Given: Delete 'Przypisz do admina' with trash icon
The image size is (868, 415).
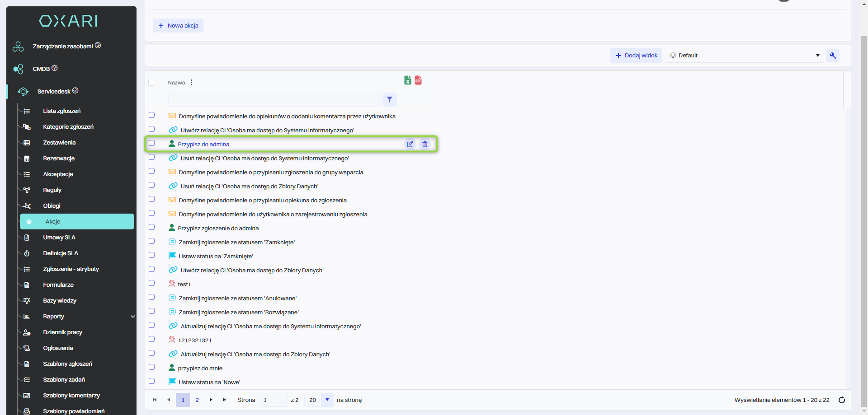Looking at the screenshot, I should tap(425, 145).
